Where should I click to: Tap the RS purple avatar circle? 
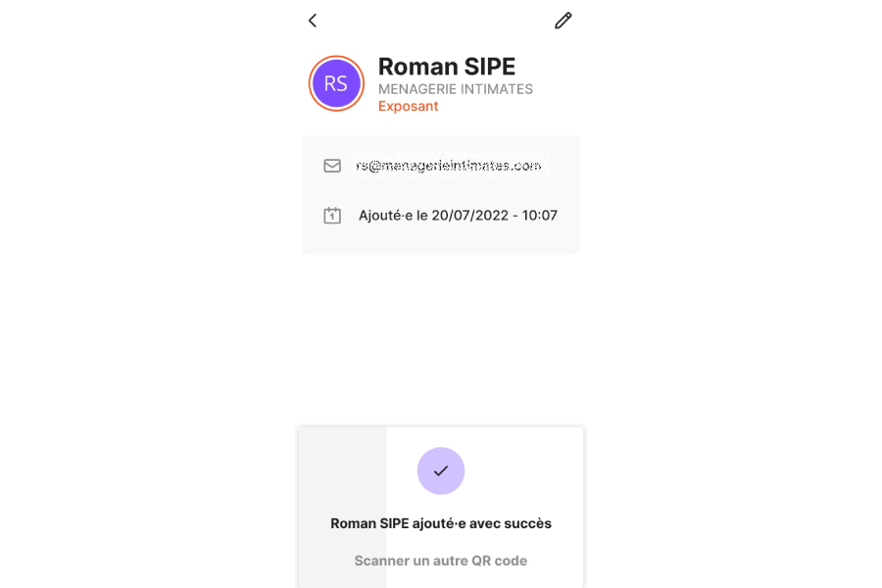point(336,83)
